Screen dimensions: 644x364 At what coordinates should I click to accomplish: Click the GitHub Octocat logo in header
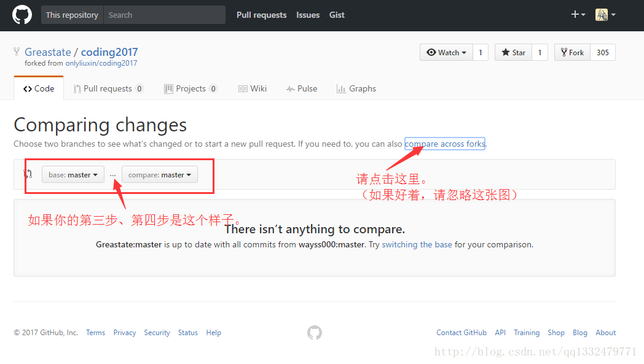pos(22,15)
